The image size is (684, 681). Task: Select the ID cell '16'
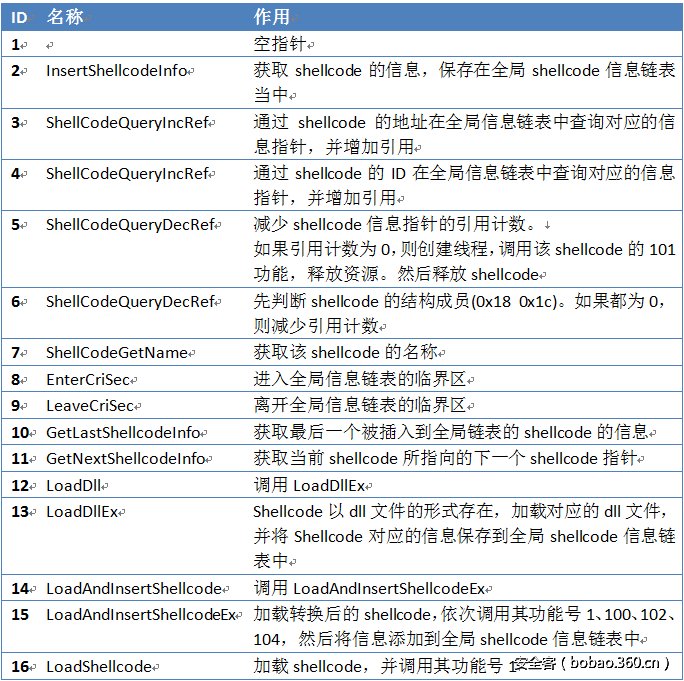[x=20, y=667]
